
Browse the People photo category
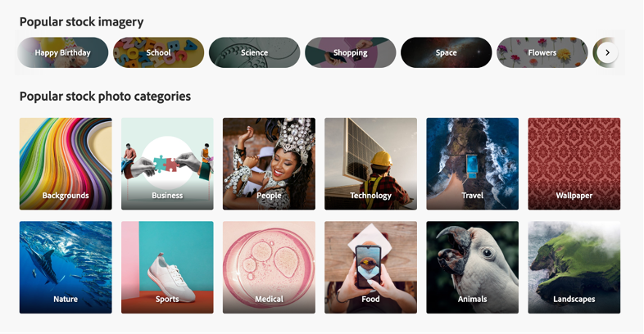(x=269, y=164)
